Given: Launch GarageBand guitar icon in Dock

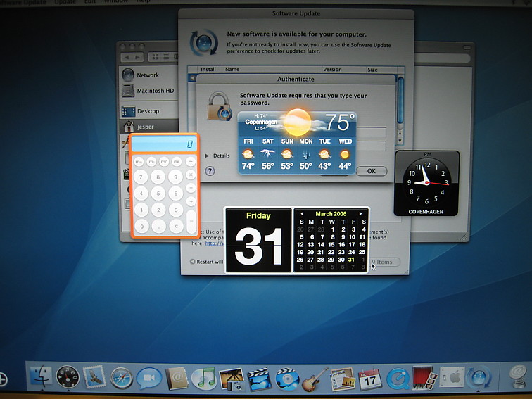Looking at the screenshot, I should (x=315, y=379).
